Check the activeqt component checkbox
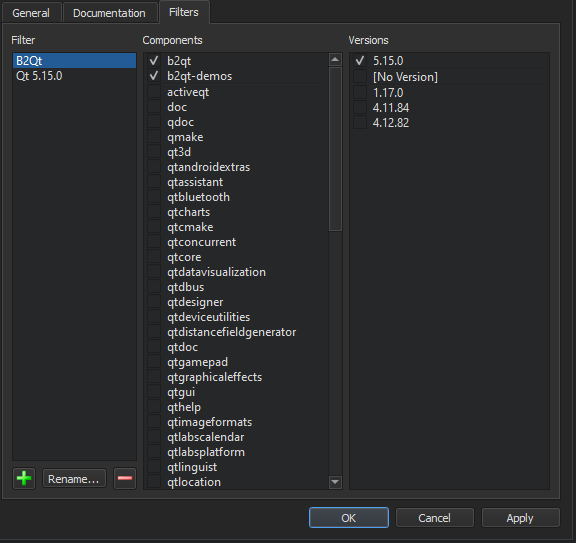Screen dimensions: 576x543 154,91
